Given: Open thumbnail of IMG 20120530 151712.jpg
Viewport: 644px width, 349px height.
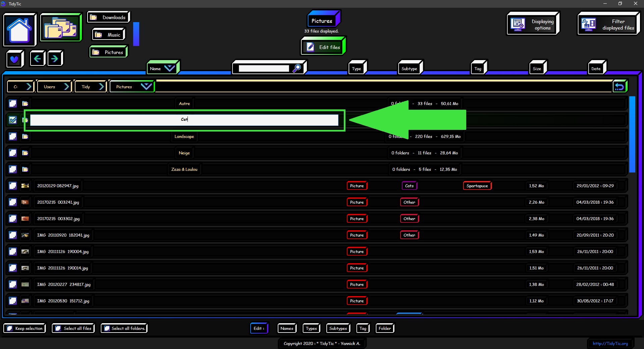Looking at the screenshot, I should pyautogui.click(x=25, y=301).
